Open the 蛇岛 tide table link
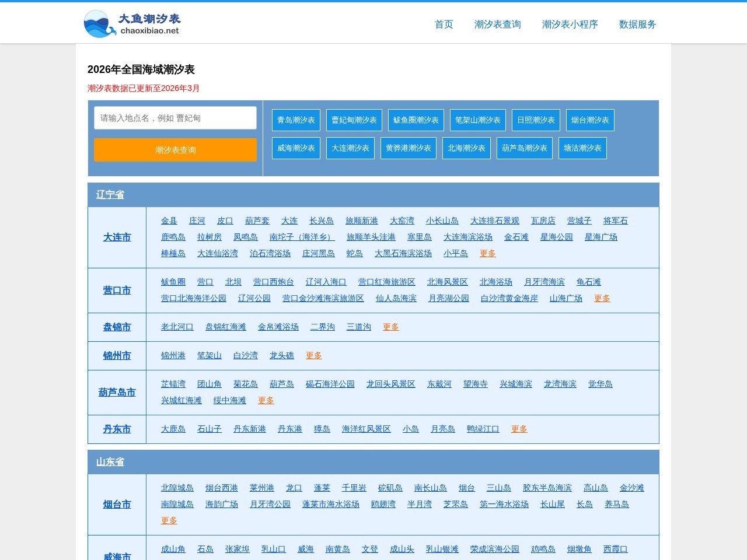Viewport: 747px width, 560px height. (355, 253)
